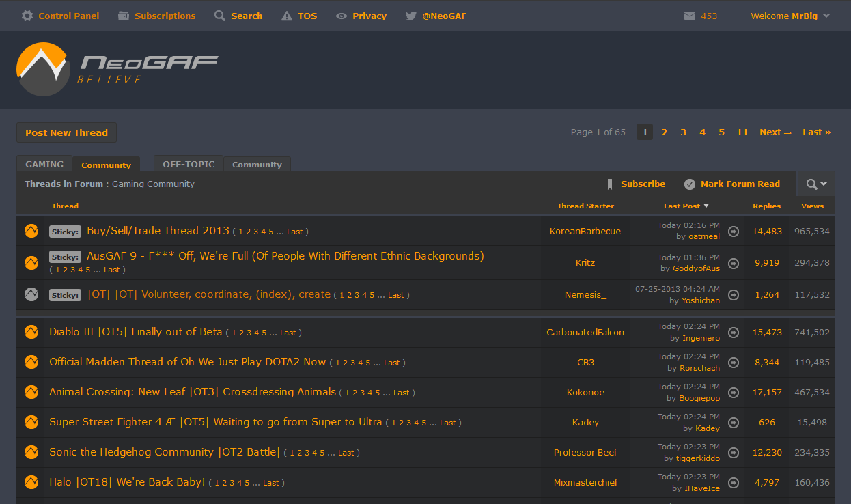The width and height of the screenshot is (851, 504).
Task: Click the Privacy eye icon
Action: pyautogui.click(x=341, y=15)
